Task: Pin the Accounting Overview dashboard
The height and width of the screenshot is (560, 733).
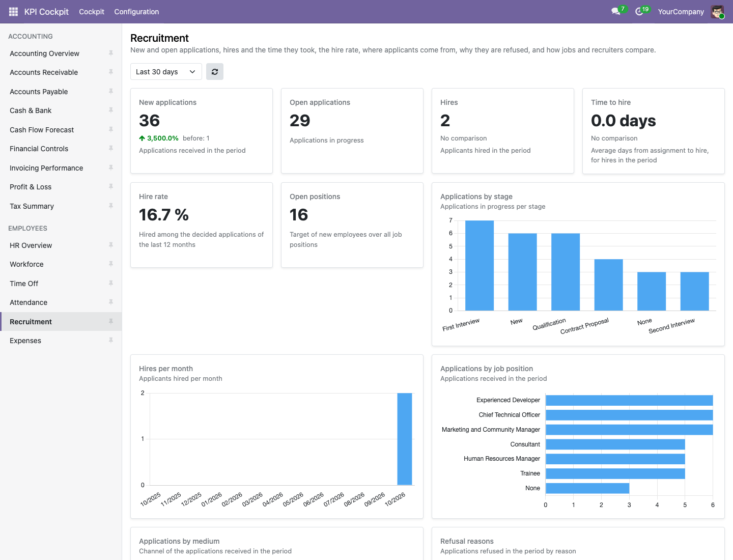Action: 111,53
